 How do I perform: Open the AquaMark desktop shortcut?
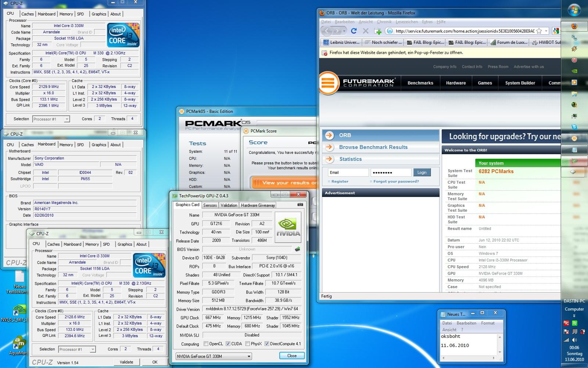pyautogui.click(x=17, y=346)
